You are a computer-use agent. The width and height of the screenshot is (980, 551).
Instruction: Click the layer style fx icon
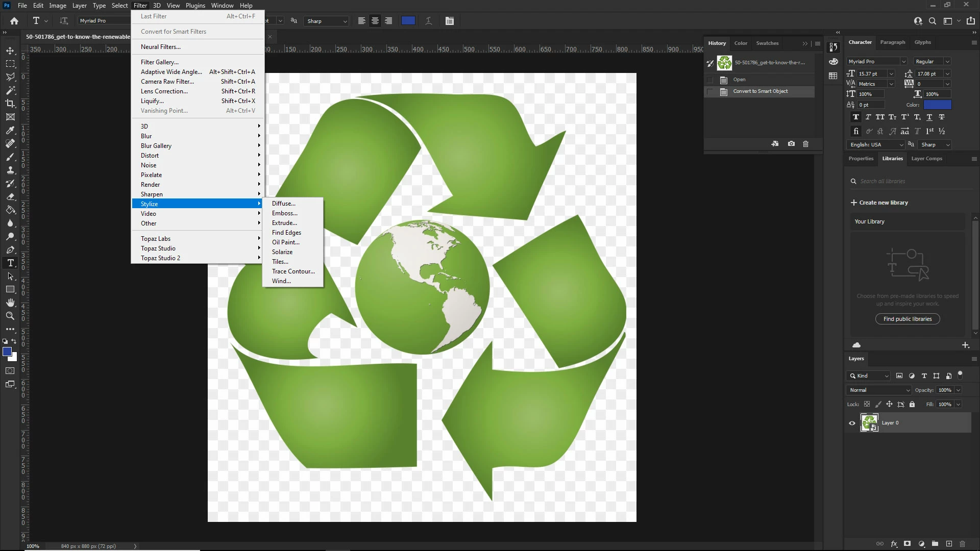[x=894, y=544]
